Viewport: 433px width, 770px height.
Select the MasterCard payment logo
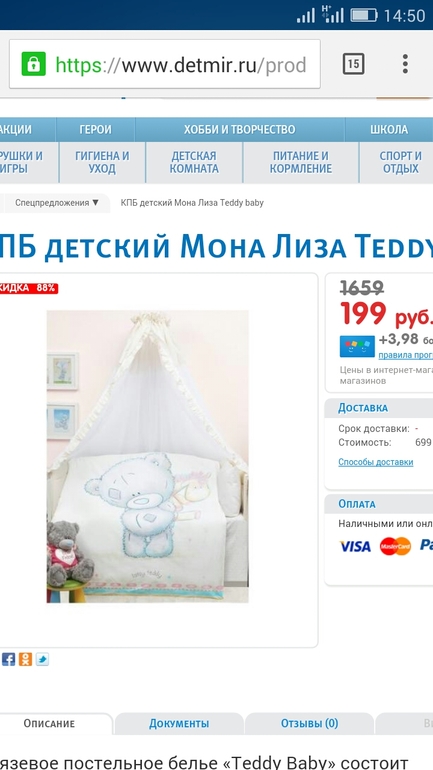pos(395,546)
